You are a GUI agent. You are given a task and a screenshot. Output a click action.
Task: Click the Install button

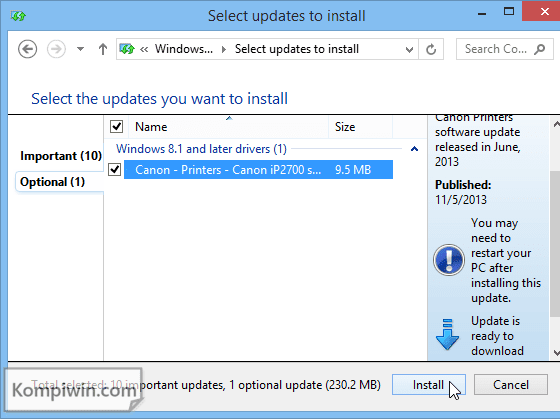point(429,385)
